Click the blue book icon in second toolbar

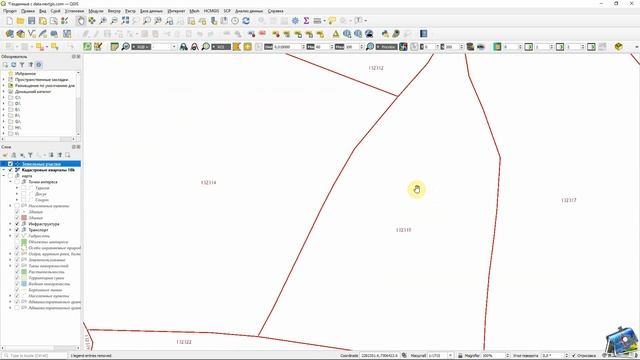(424, 34)
